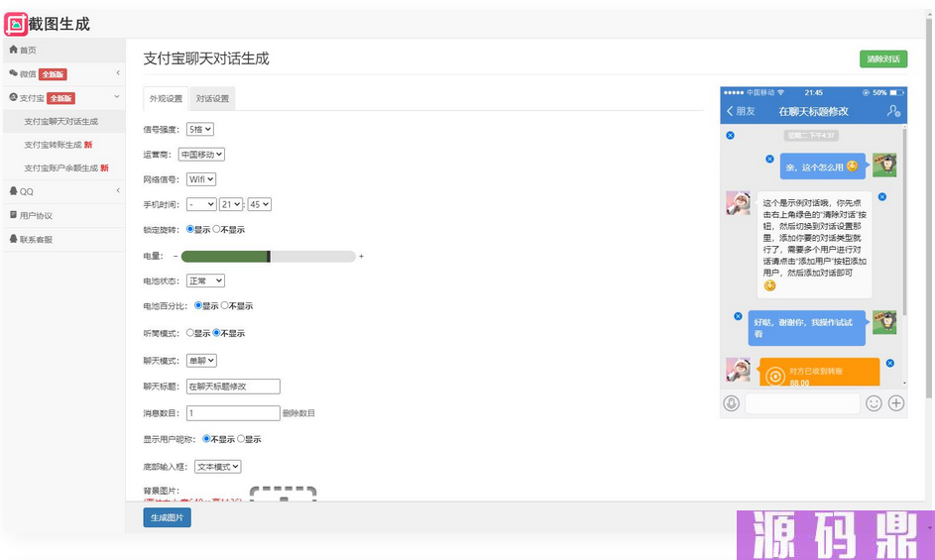935x560 pixels.
Task: Select 听筒模式 显示 radio
Action: 190,333
